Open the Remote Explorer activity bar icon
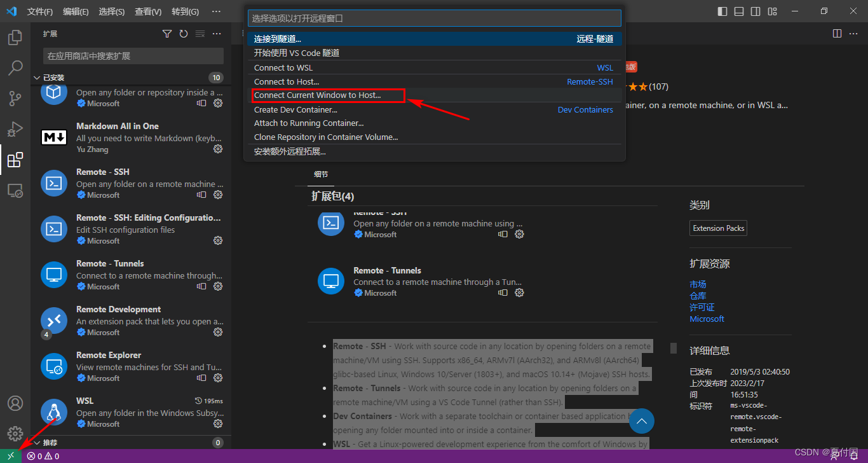This screenshot has height=463, width=868. tap(15, 190)
